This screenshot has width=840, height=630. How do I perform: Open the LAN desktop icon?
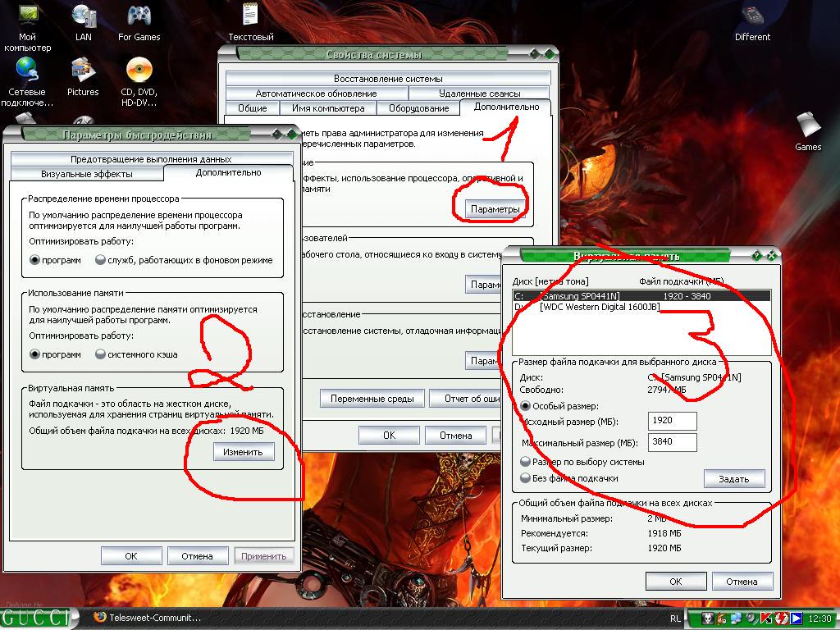(x=83, y=17)
